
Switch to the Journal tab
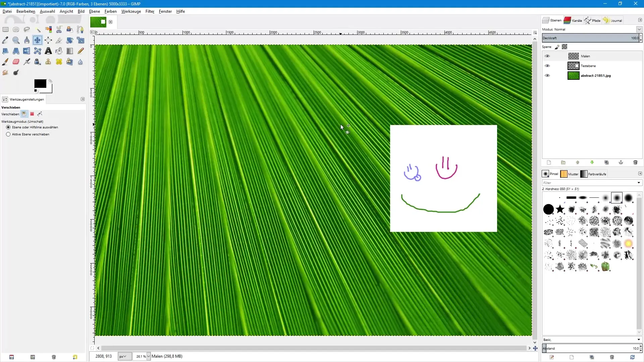[612, 20]
